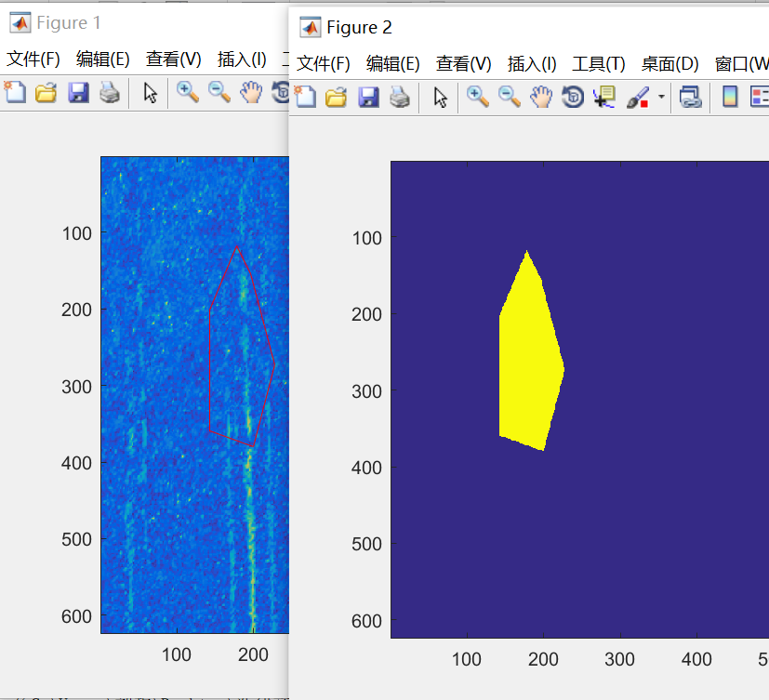Enable the Data Cursor tool in Figure 2
Viewport: 769px width, 700px height.
[x=603, y=97]
